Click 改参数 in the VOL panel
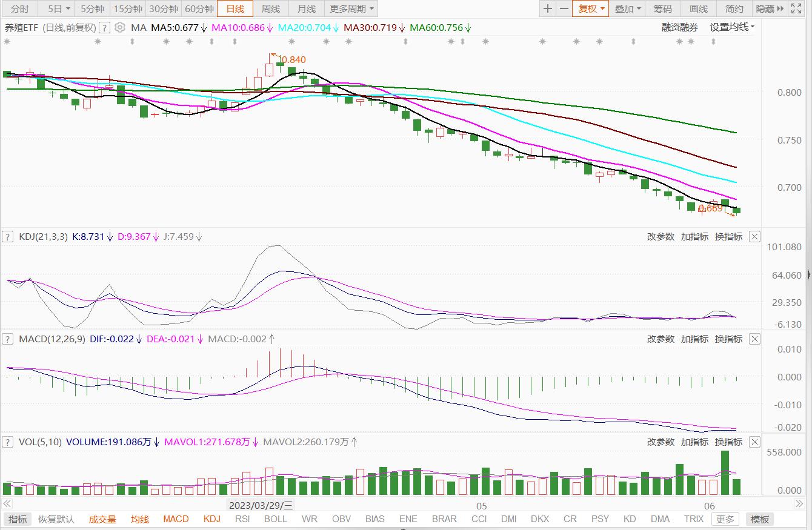Image resolution: width=812 pixels, height=530 pixels. [661, 442]
